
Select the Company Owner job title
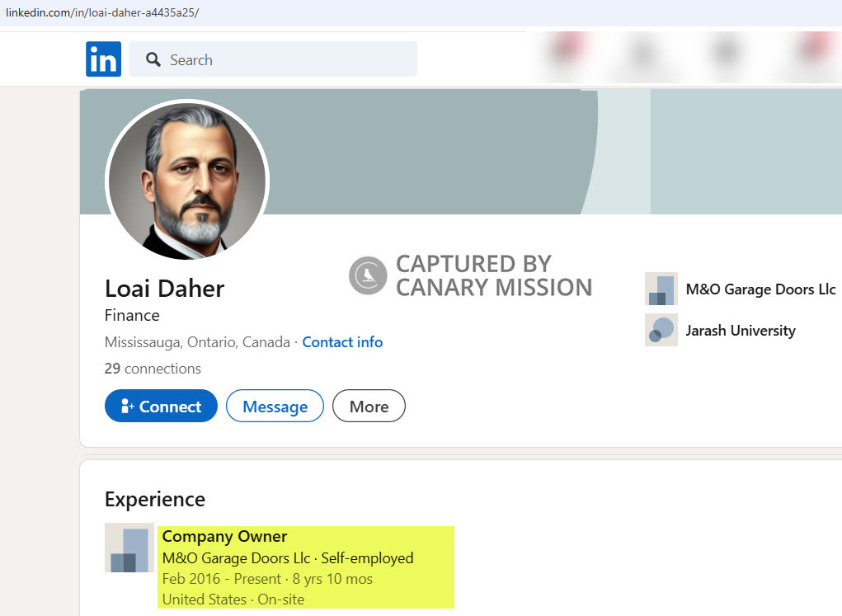(x=224, y=537)
